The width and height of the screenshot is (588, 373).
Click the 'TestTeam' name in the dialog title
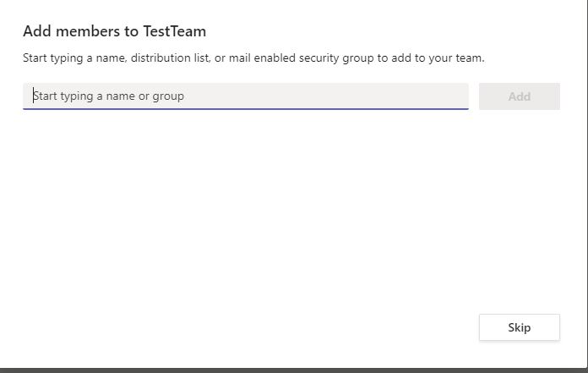point(175,31)
